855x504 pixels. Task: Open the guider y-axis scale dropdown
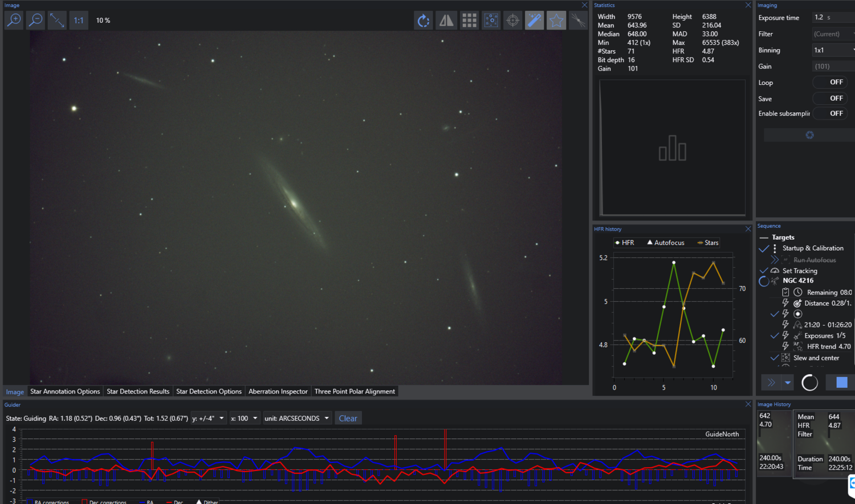[209, 419]
